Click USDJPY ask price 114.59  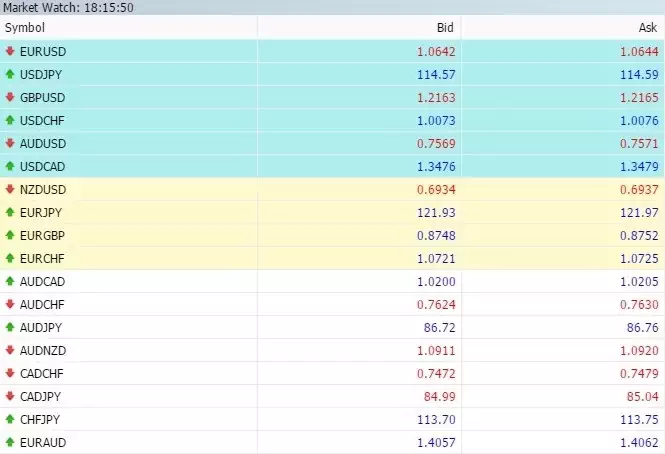(639, 75)
